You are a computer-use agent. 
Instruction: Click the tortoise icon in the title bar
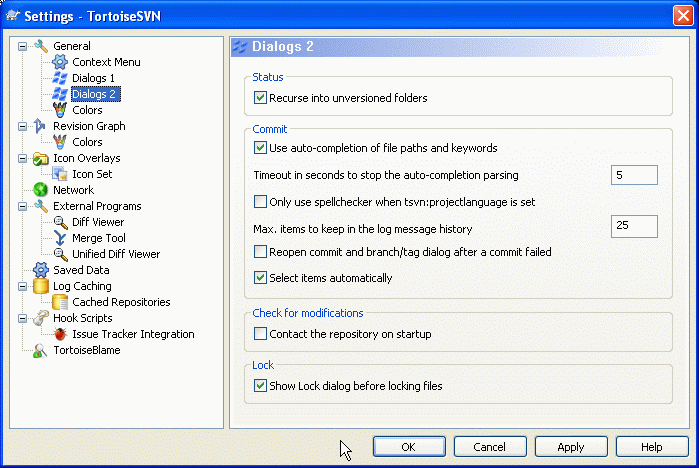[12, 16]
